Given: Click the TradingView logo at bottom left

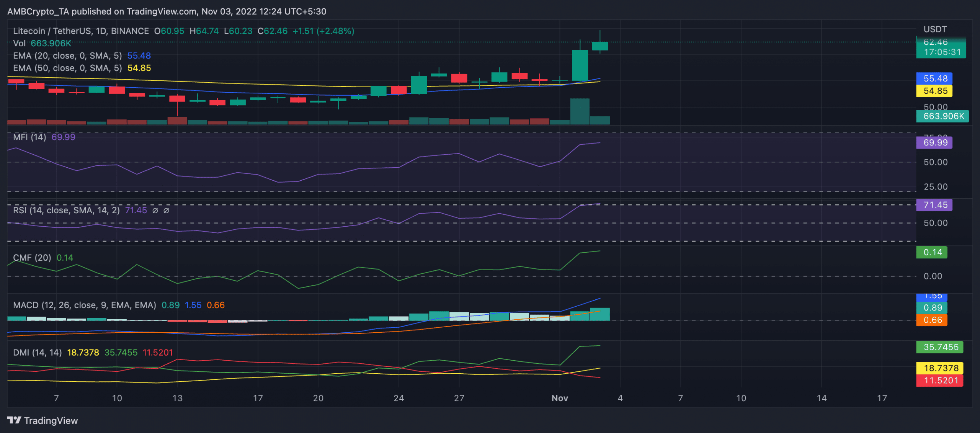Looking at the screenshot, I should click(42, 420).
